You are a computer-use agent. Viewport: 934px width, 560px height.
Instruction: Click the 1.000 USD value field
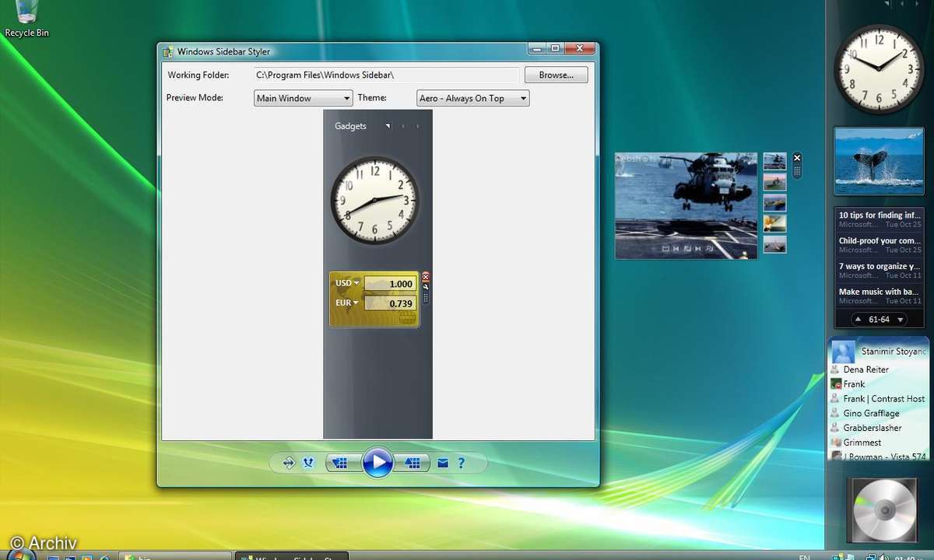tap(389, 284)
